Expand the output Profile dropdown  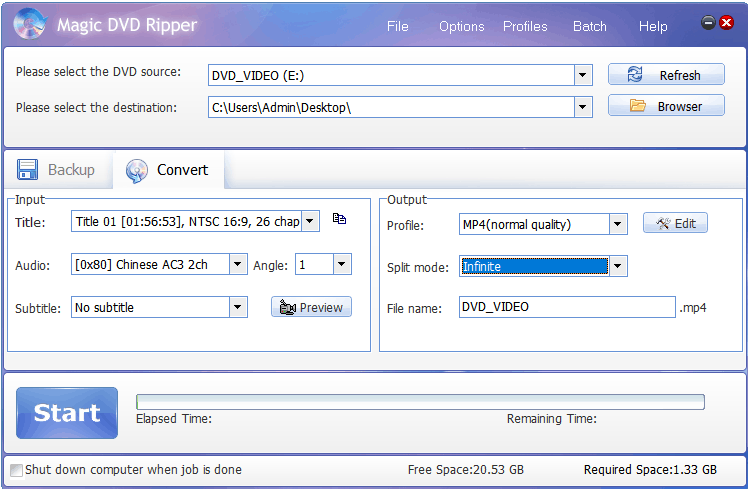pos(618,224)
